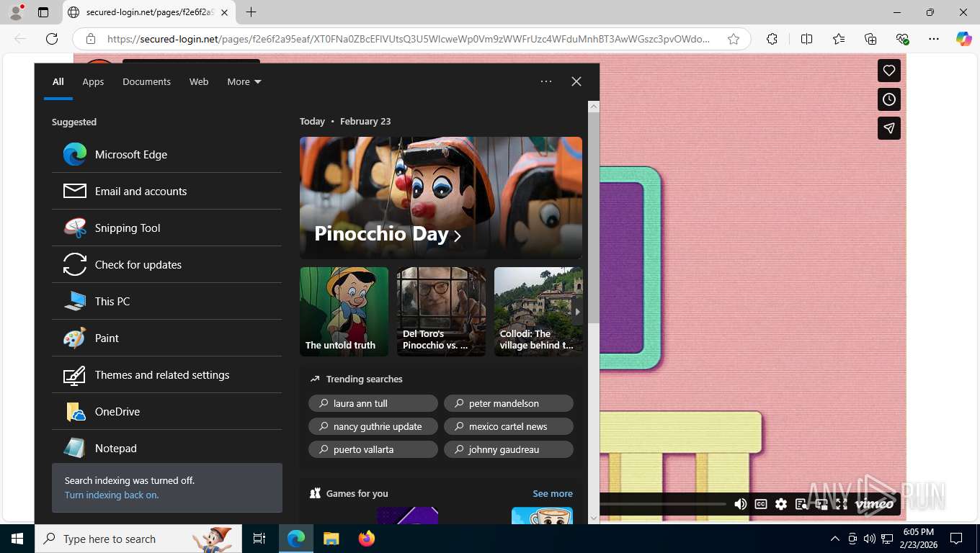The height and width of the screenshot is (553, 980).
Task: Open Email and accounts suggestion
Action: point(166,191)
